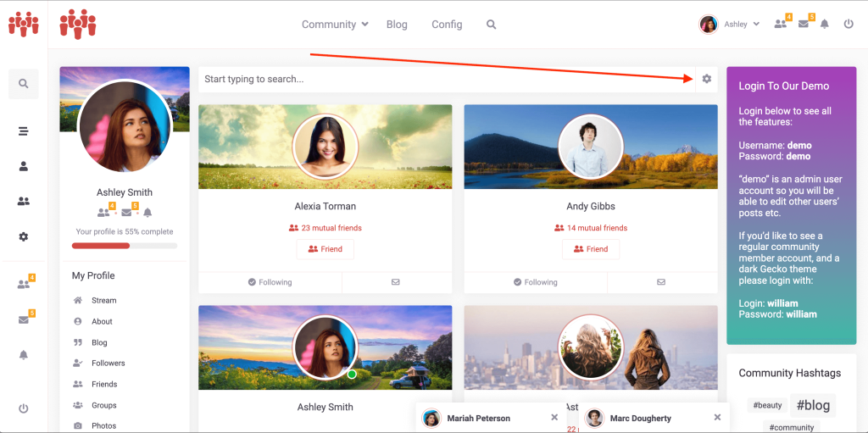
Task: Send message to Andy Gibbs envelope icon
Action: pos(661,282)
